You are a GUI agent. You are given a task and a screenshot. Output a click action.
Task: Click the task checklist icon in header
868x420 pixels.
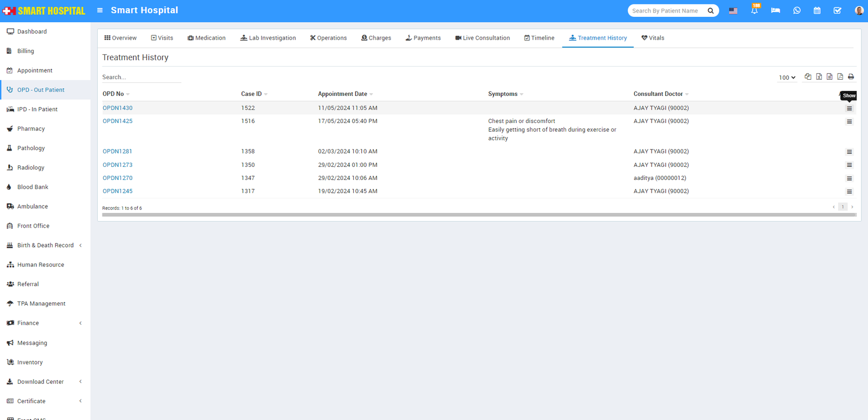[837, 11]
